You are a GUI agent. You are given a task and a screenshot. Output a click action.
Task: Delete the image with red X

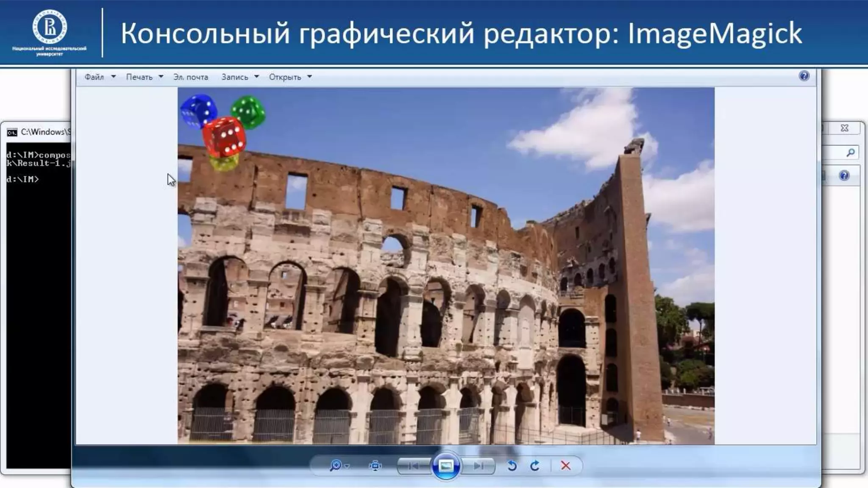(565, 466)
